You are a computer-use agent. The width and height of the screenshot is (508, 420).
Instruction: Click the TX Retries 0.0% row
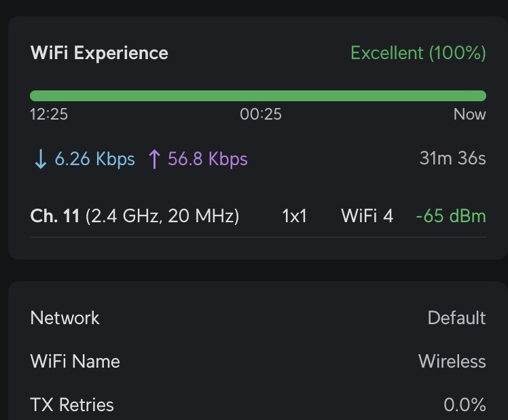point(258,405)
